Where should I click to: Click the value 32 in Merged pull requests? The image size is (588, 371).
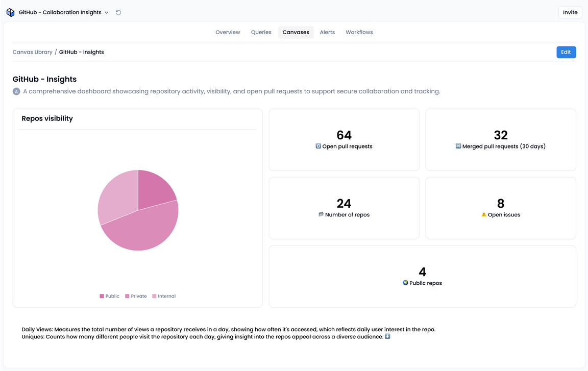click(501, 135)
